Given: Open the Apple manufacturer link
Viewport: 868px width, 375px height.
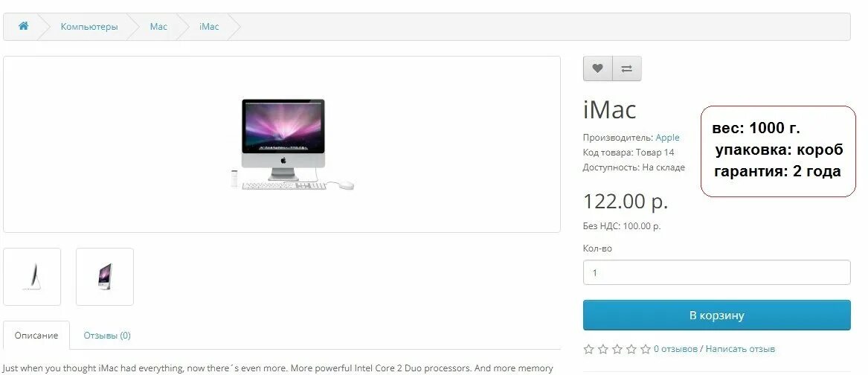Looking at the screenshot, I should (667, 138).
